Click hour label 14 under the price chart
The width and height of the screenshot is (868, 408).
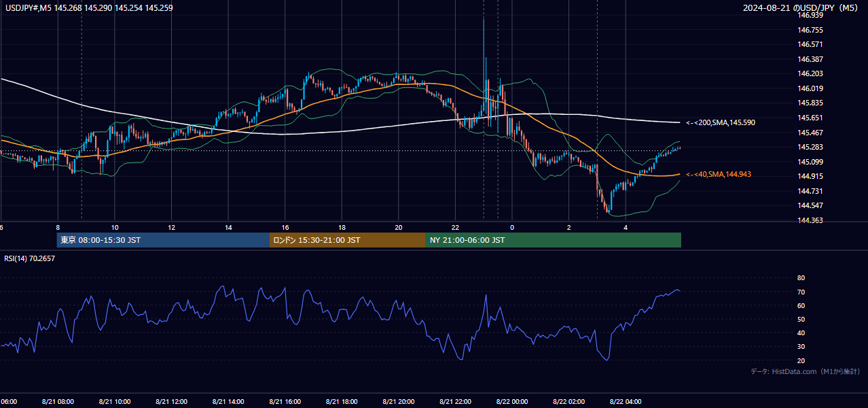228,228
